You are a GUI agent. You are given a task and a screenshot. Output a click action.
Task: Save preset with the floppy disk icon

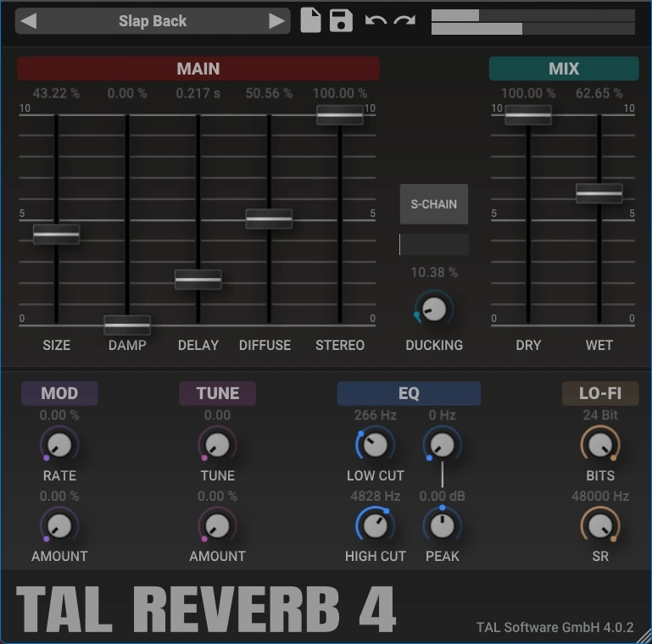341,20
